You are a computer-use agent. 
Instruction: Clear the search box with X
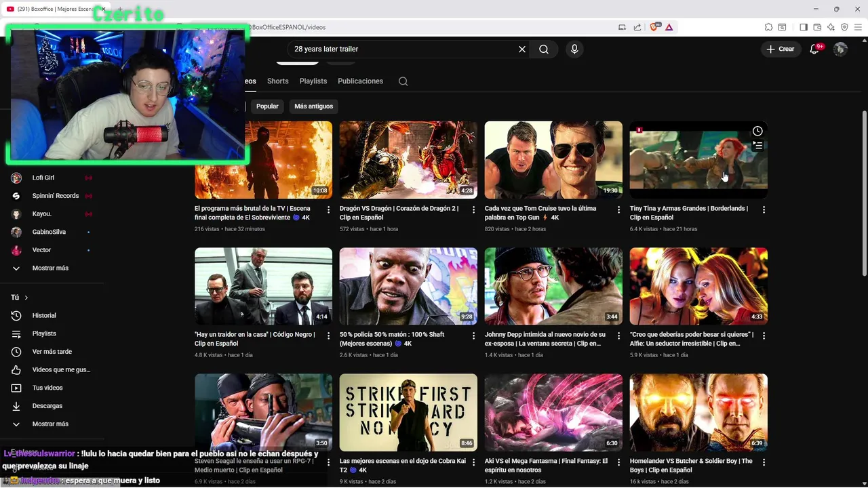click(522, 49)
